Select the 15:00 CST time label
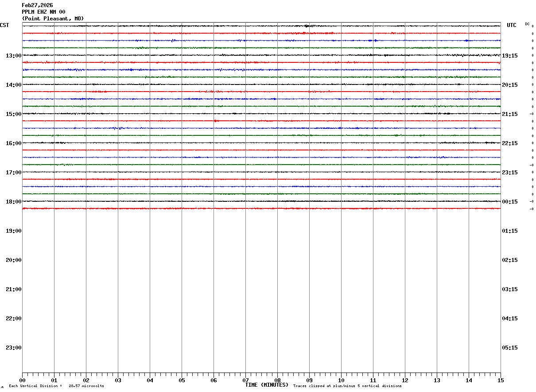536x392 pixels. (x=14, y=114)
